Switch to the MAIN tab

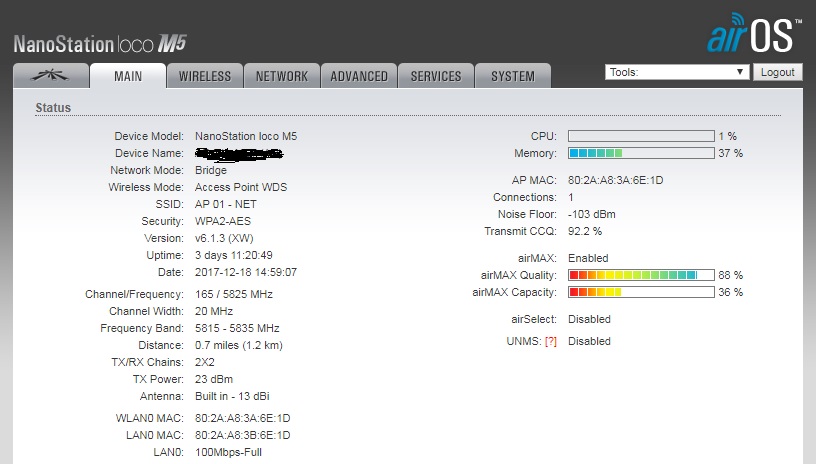tap(128, 76)
